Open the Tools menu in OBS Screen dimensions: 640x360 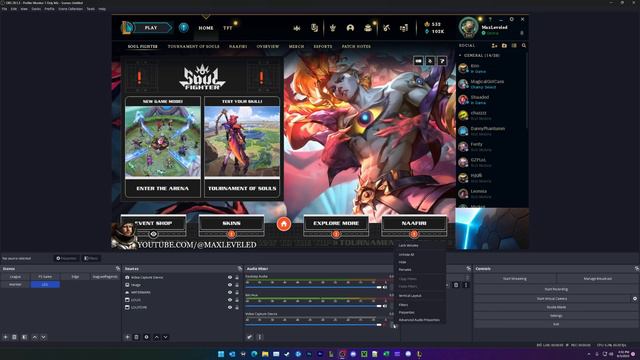91,9
